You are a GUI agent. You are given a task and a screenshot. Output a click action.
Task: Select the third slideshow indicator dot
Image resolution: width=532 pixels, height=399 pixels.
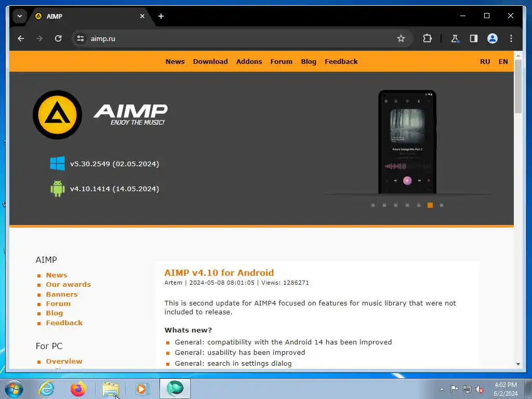pyautogui.click(x=395, y=205)
